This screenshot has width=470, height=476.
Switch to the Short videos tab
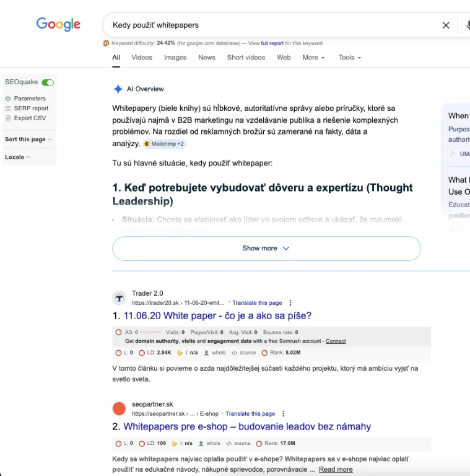point(246,58)
